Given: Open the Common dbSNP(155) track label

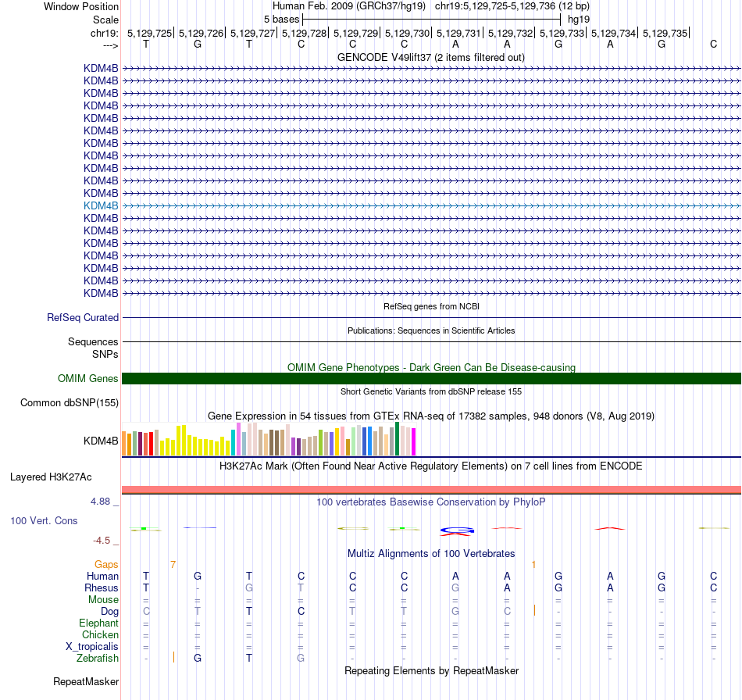Looking at the screenshot, I should [70, 403].
